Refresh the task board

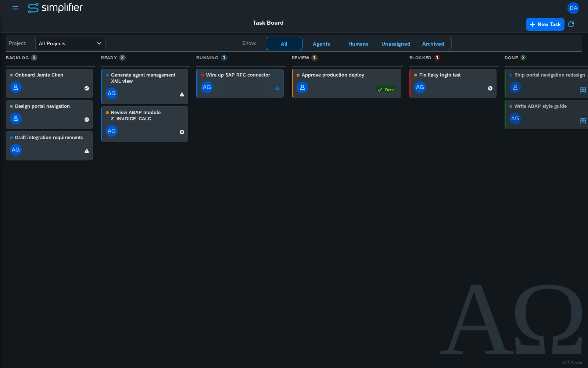[571, 24]
